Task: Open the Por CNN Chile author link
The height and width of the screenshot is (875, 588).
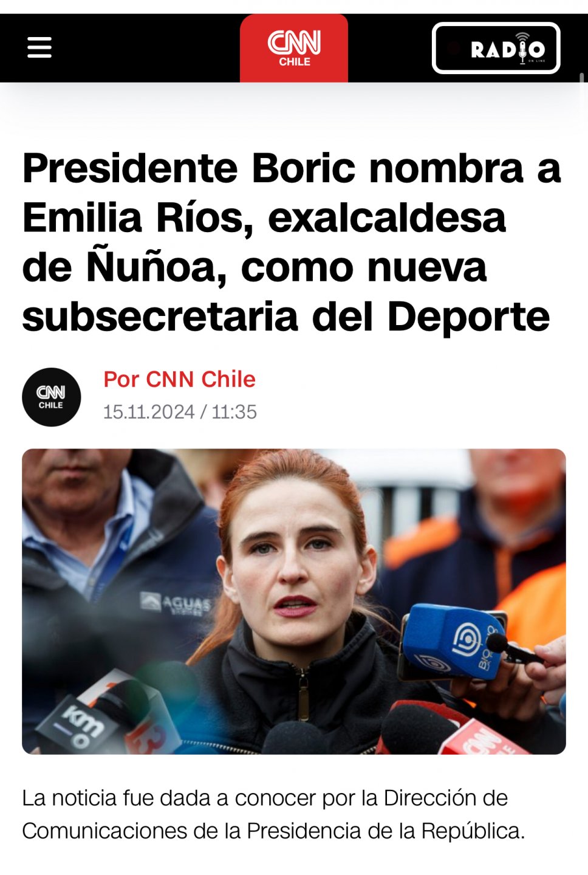Action: tap(179, 379)
